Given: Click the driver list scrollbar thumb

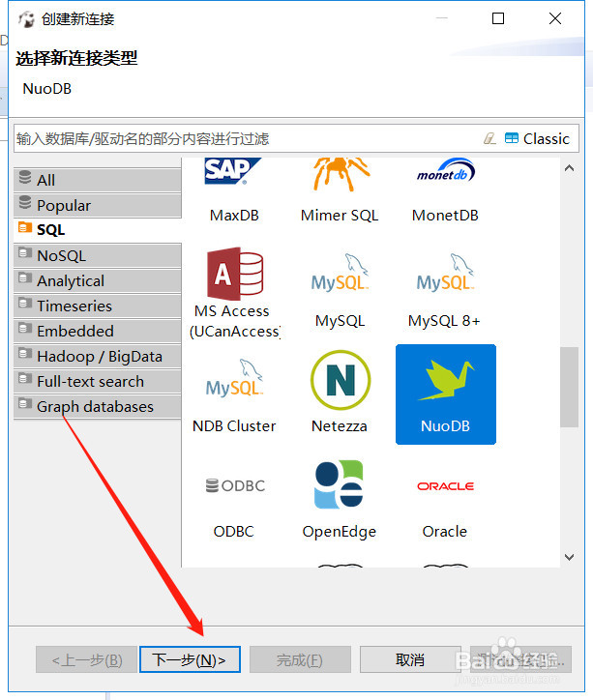Looking at the screenshot, I should point(569,387).
